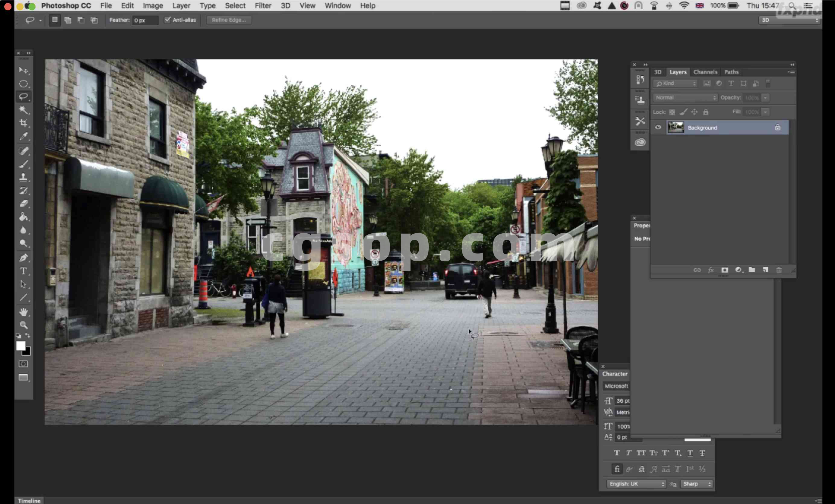Viewport: 835px width, 504px height.
Task: Select the Hand tool
Action: [24, 312]
